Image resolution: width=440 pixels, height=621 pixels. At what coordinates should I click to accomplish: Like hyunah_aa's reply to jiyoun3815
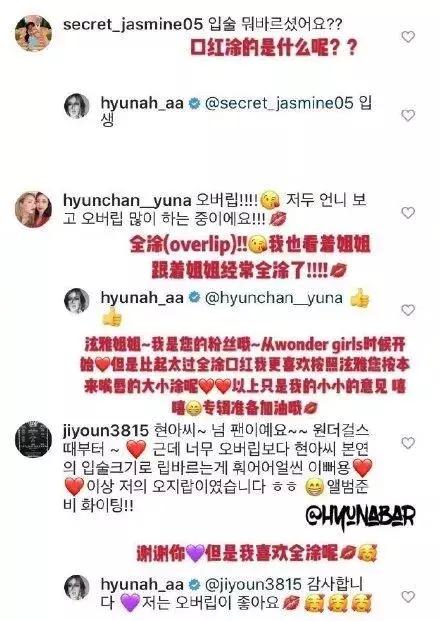[408, 596]
